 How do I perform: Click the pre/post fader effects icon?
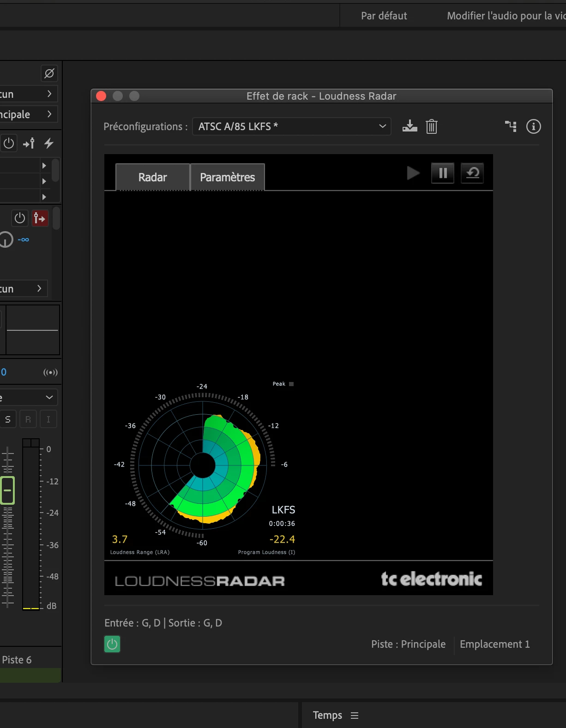pyautogui.click(x=29, y=143)
